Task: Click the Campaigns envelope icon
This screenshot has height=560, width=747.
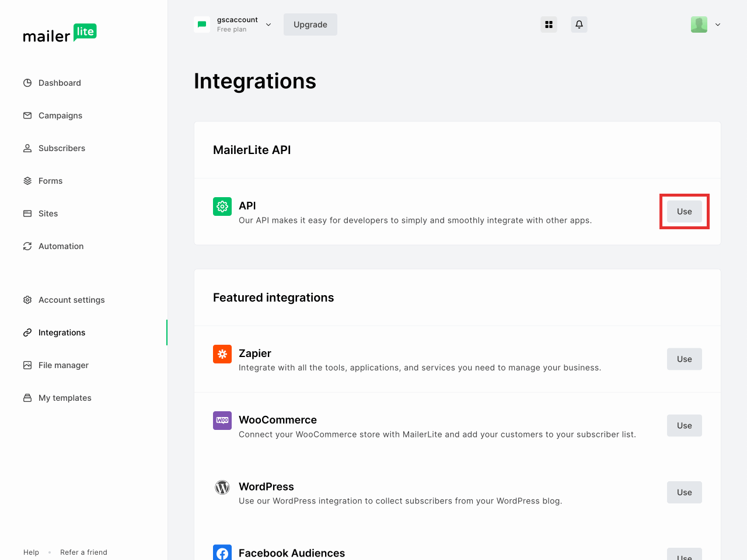Action: (27, 116)
